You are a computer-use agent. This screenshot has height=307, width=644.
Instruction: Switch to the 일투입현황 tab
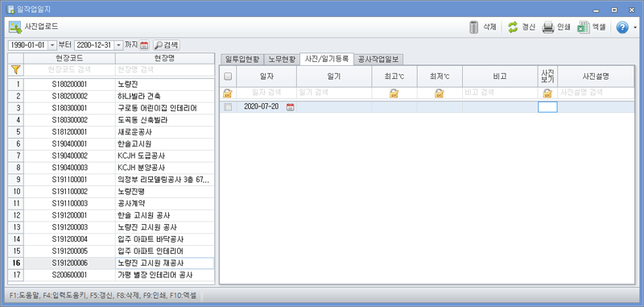pyautogui.click(x=242, y=60)
